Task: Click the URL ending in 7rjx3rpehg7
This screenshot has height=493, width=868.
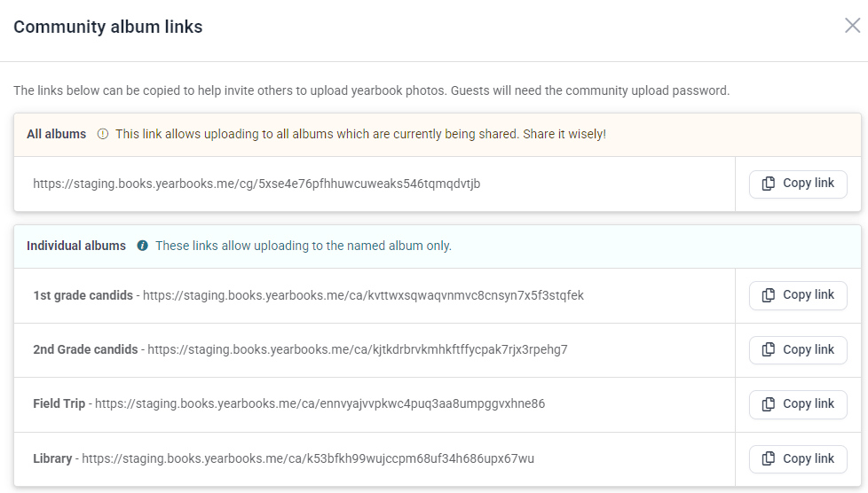Action: 358,349
